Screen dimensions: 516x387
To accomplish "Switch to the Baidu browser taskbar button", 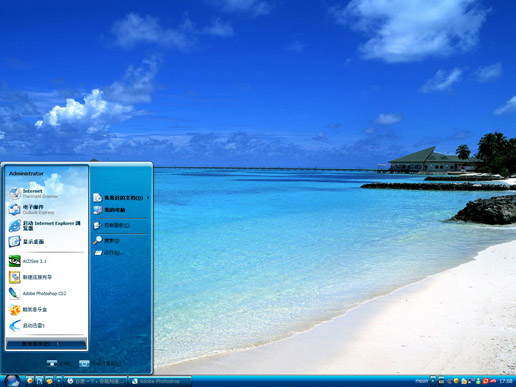I will [95, 381].
